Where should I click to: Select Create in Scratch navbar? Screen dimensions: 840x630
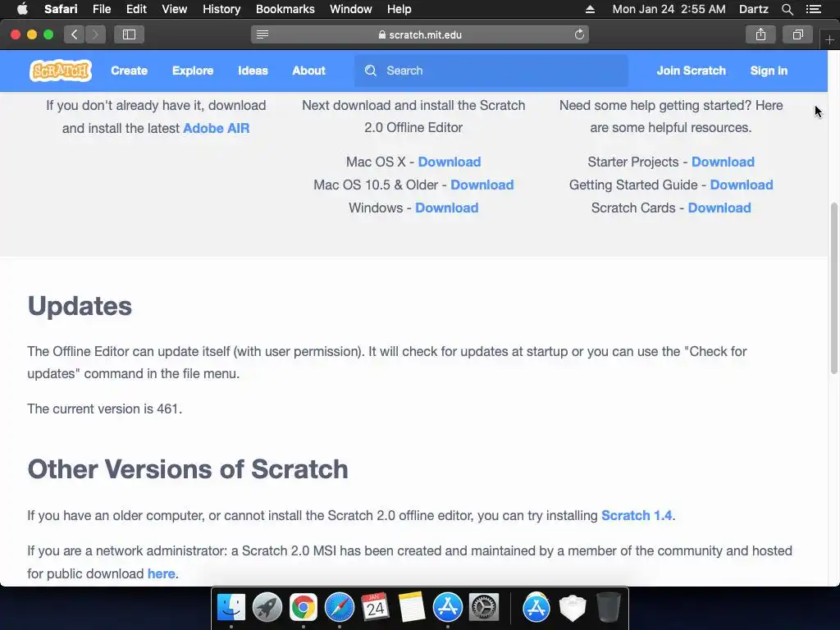coord(129,71)
